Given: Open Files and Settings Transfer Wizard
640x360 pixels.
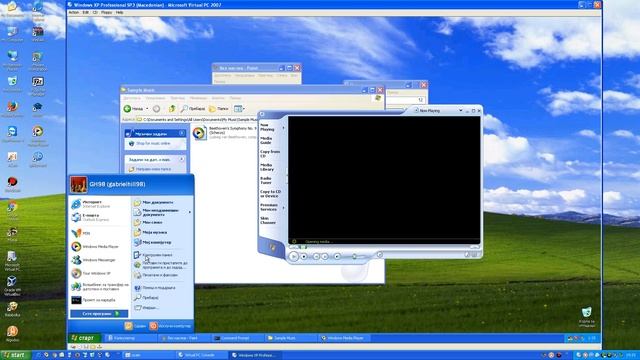Looking at the screenshot, I should coord(99,287).
